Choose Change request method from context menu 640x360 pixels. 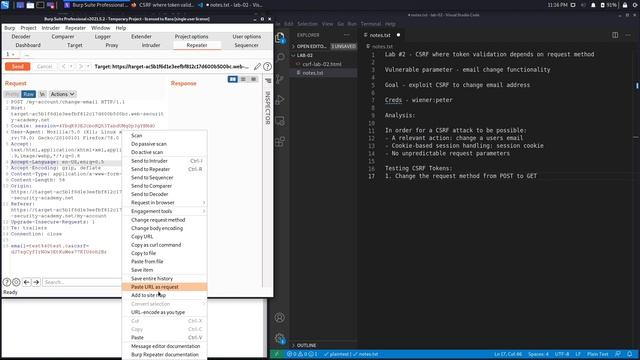coord(164,220)
